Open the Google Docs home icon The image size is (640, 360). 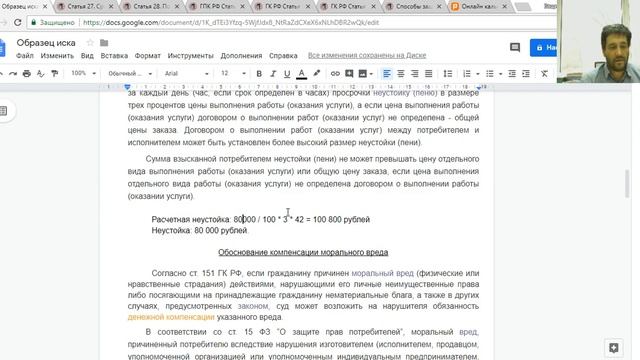click(x=2, y=47)
